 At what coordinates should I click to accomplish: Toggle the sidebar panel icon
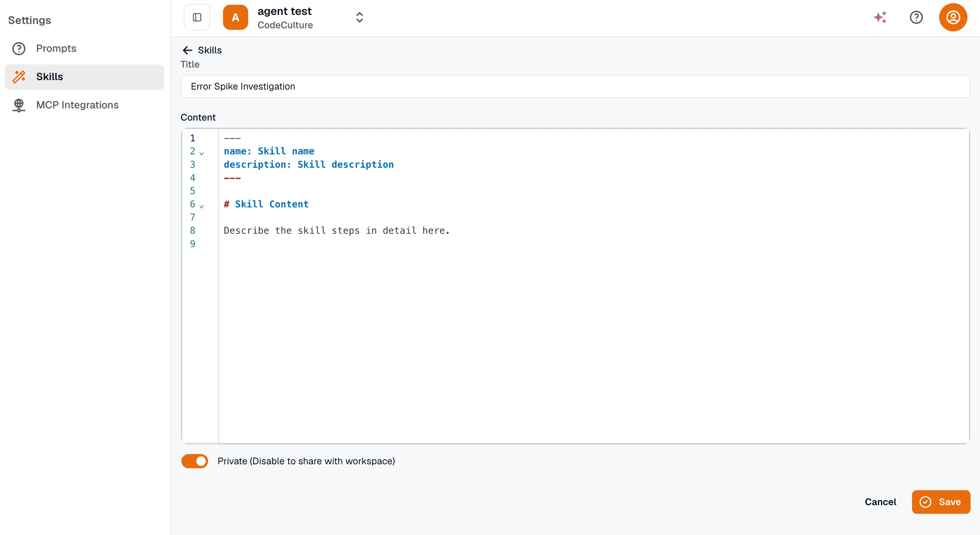(197, 17)
